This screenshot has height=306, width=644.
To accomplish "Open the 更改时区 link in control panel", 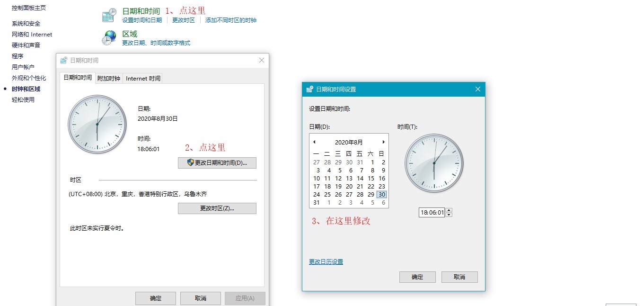I will coord(184,20).
